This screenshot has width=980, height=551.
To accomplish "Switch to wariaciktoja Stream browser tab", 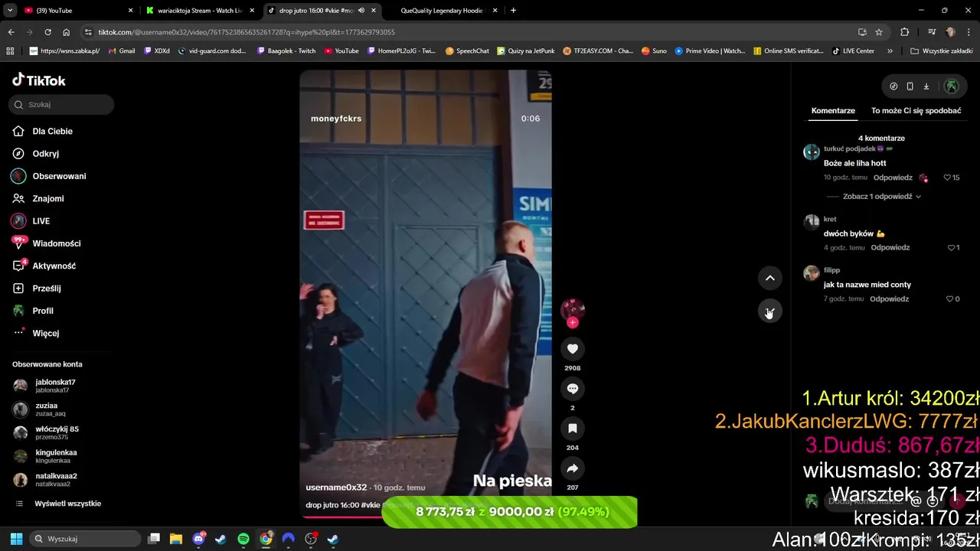I will (201, 11).
